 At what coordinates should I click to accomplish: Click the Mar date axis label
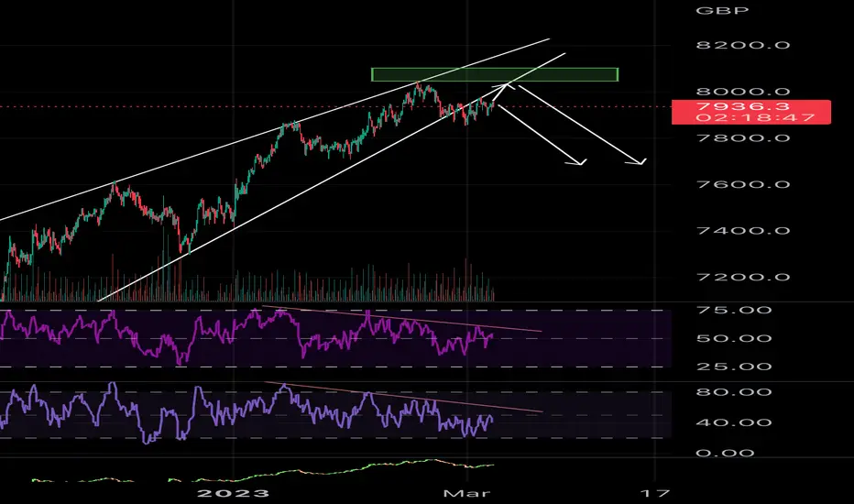point(466,494)
